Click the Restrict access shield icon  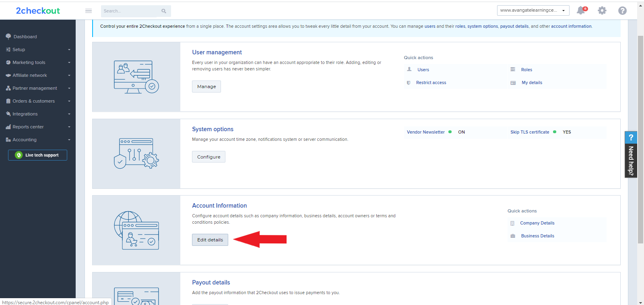coord(409,82)
